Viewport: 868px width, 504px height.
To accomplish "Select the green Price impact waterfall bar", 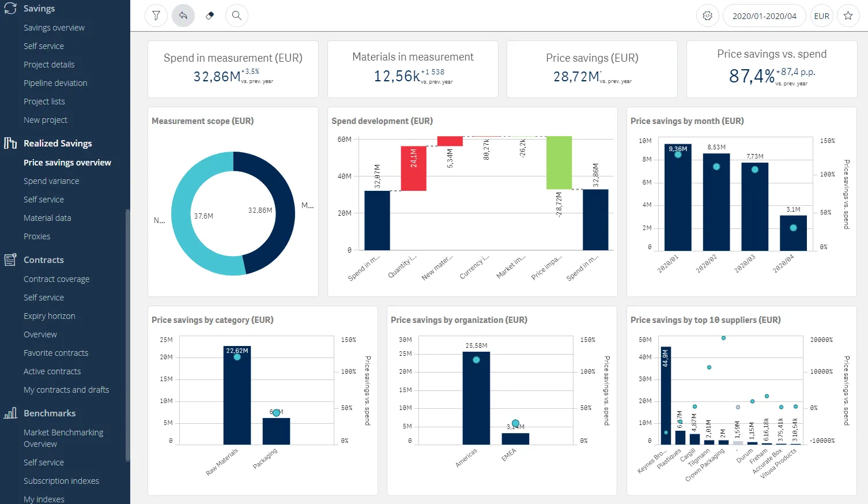I will click(558, 163).
